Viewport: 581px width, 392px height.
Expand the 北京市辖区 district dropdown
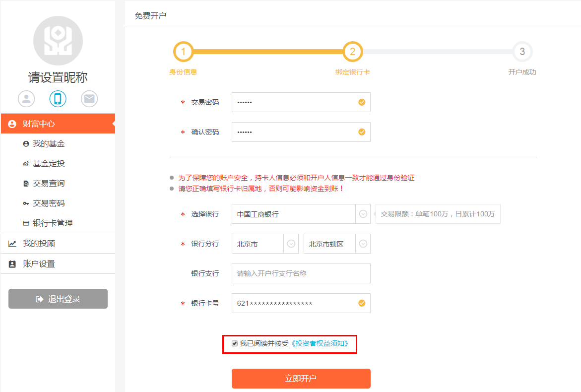[363, 244]
